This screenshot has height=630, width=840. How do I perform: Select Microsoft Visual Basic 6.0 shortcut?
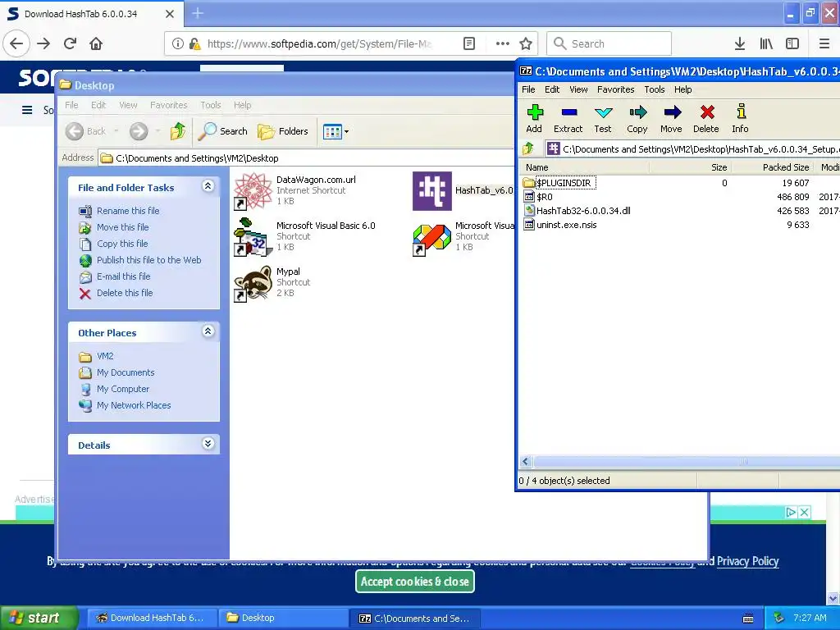pyautogui.click(x=253, y=237)
